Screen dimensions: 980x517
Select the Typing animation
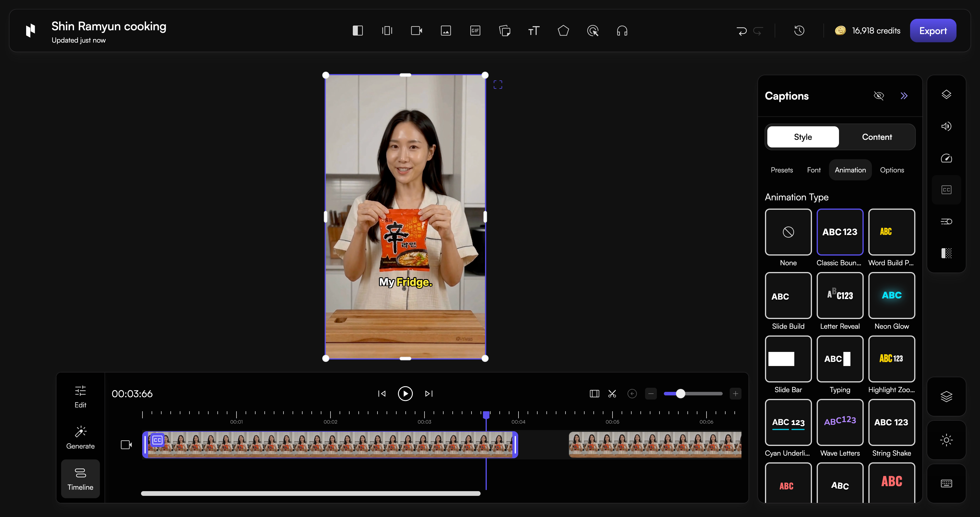pyautogui.click(x=840, y=359)
